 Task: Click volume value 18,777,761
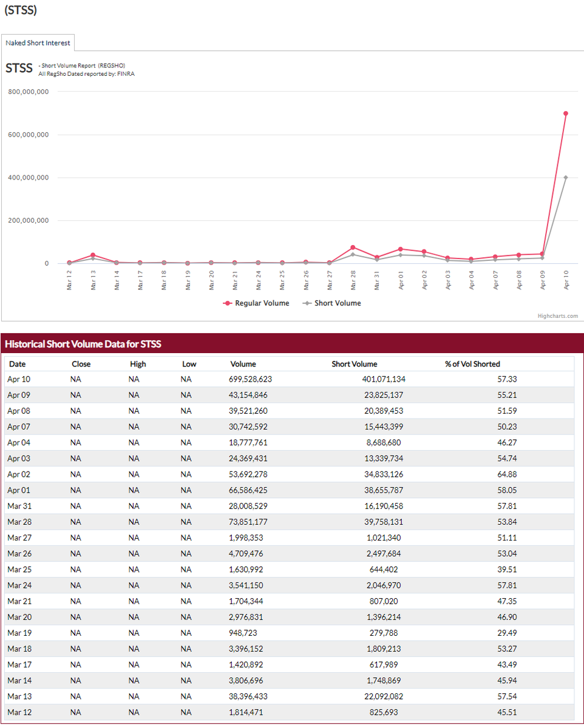(249, 442)
